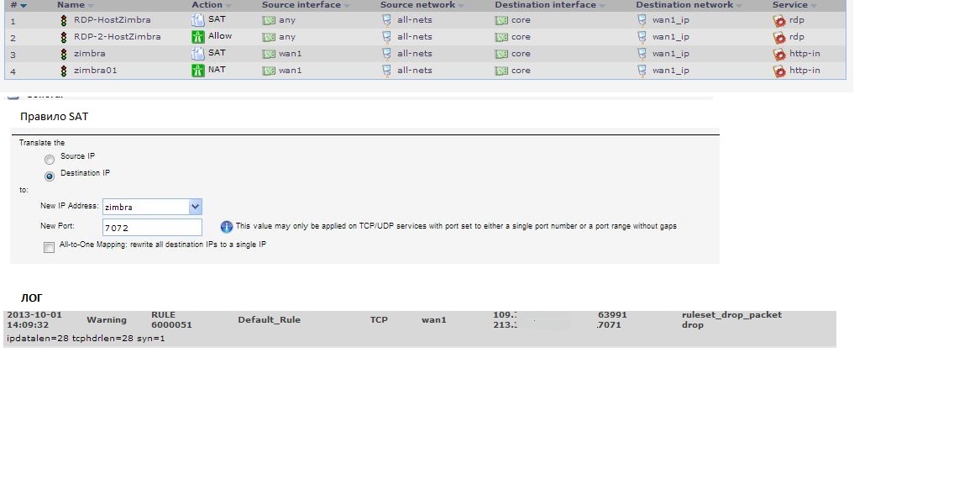Click the NAT action text in row 4

[x=217, y=70]
